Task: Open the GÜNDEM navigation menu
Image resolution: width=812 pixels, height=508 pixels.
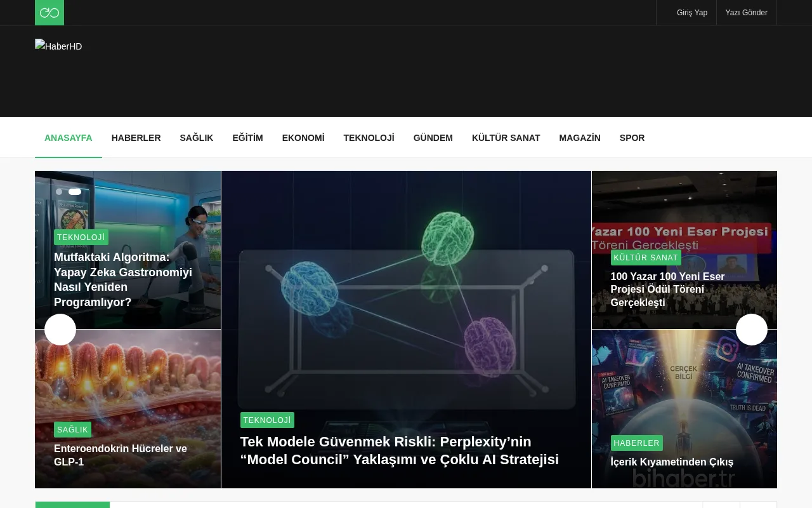Action: [x=433, y=138]
